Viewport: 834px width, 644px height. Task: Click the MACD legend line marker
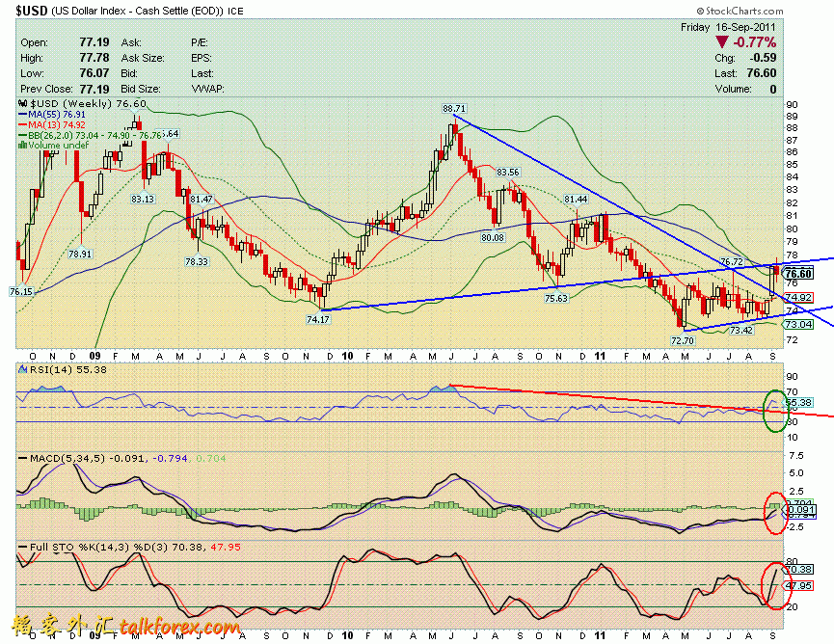pyautogui.click(x=23, y=458)
